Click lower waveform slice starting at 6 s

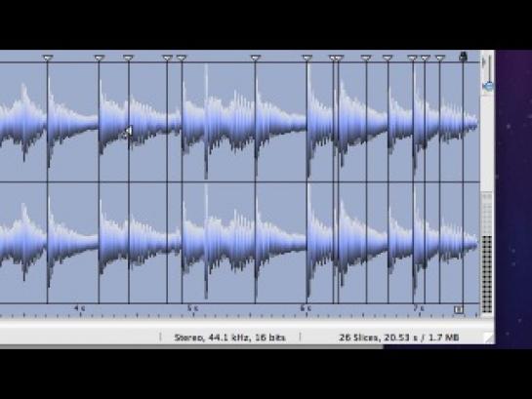click(320, 242)
